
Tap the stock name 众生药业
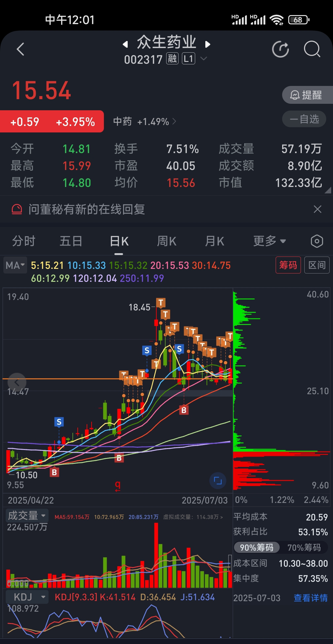pyautogui.click(x=166, y=43)
